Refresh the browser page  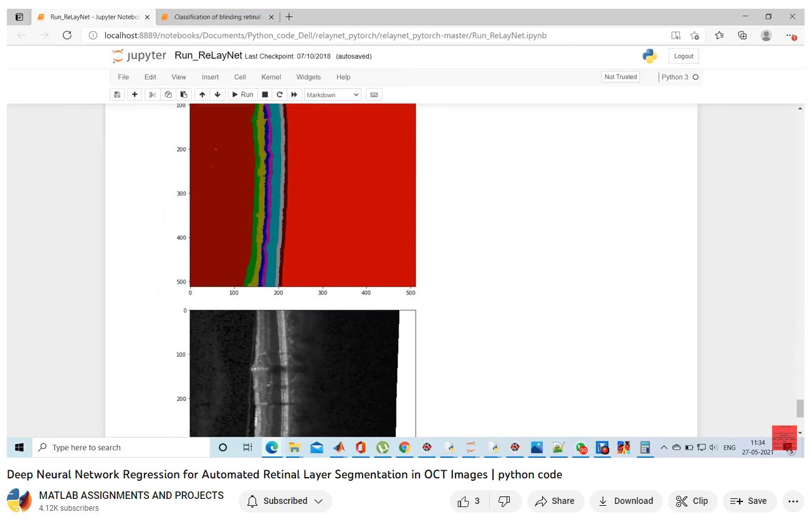pos(67,36)
